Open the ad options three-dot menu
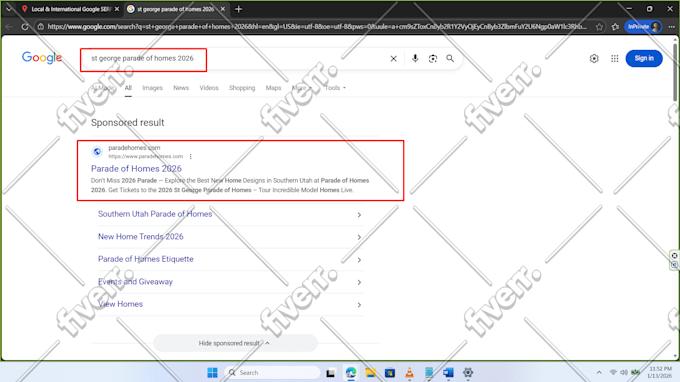This screenshot has height=382, width=680. point(191,157)
